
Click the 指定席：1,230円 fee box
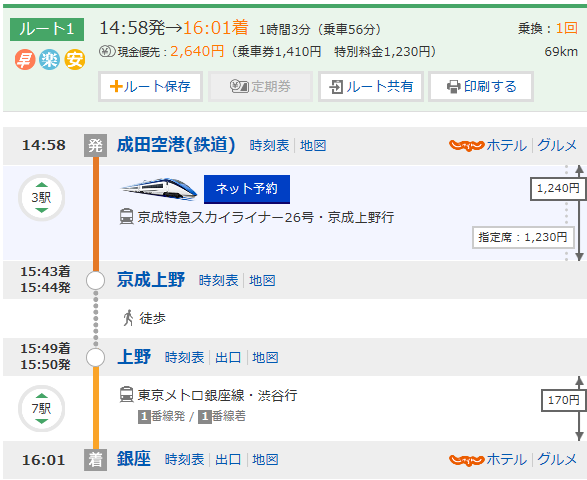coord(523,237)
